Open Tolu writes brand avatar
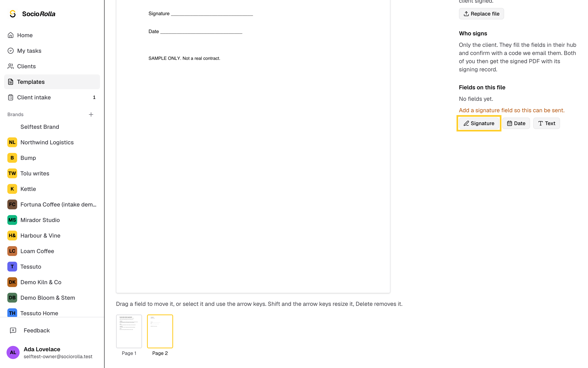This screenshot has height=368, width=588. pos(12,174)
